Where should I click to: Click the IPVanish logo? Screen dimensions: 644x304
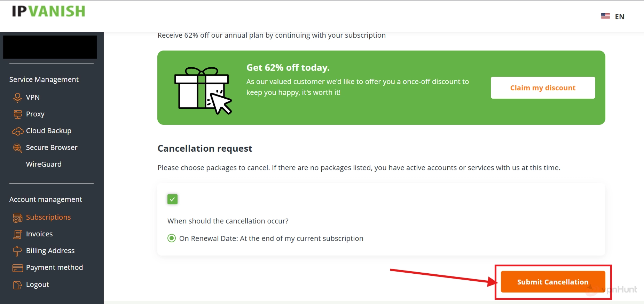[x=49, y=11]
